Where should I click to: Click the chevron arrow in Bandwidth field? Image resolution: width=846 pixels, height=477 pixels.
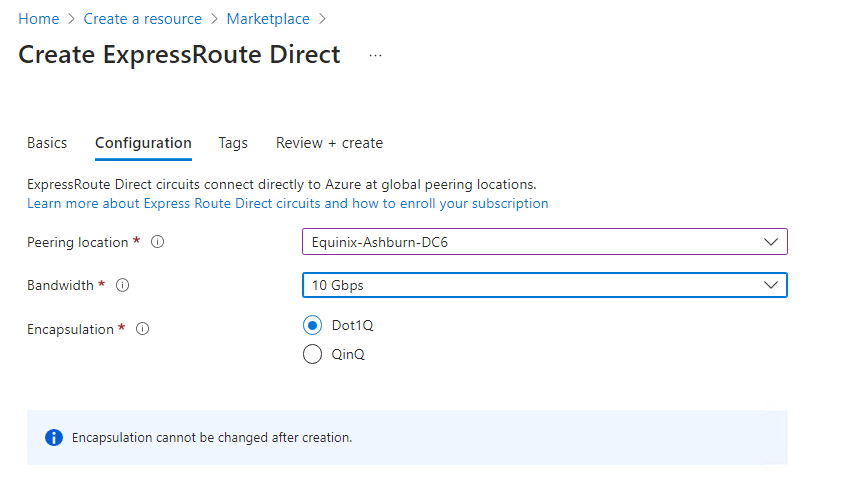point(770,285)
